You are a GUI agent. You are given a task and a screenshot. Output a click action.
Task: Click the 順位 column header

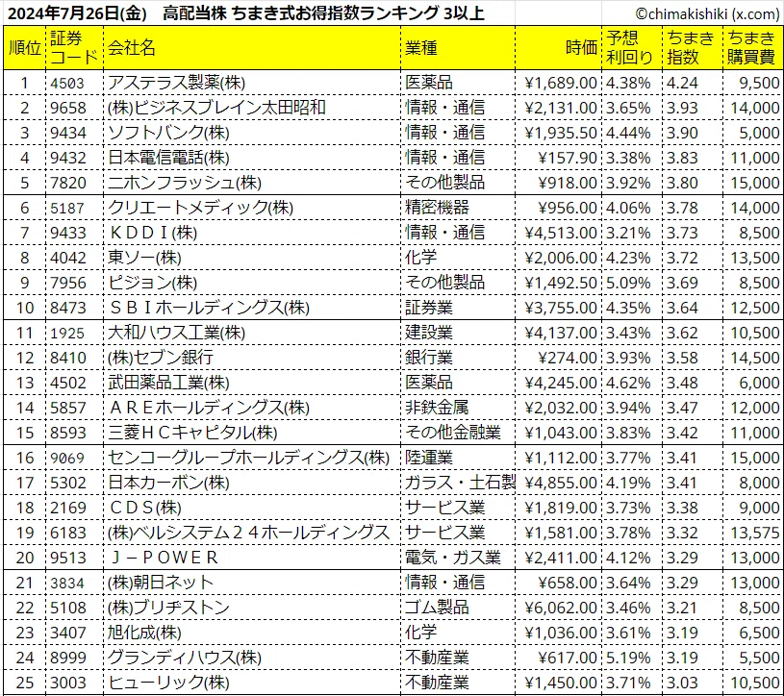tap(25, 48)
